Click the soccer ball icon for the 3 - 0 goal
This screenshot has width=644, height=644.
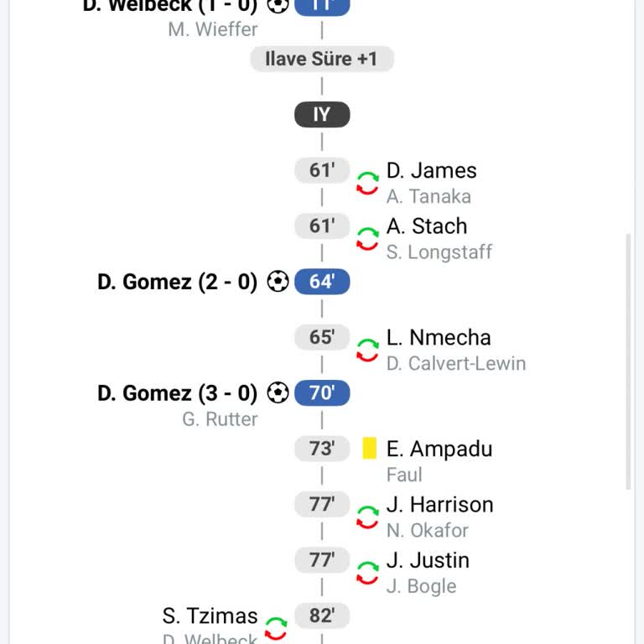278,392
